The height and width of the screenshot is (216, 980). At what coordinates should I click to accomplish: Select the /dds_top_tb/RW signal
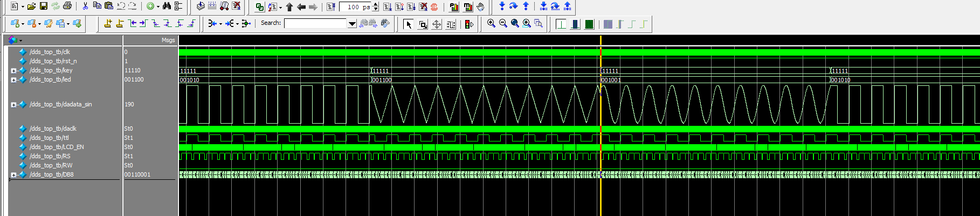point(51,165)
